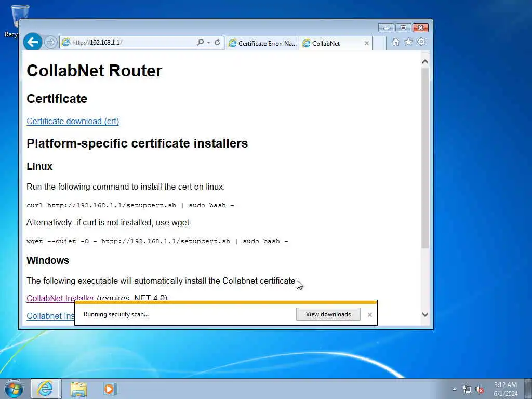Download the Certificate download (crt) link
Screen dimensions: 532x399
73,122
